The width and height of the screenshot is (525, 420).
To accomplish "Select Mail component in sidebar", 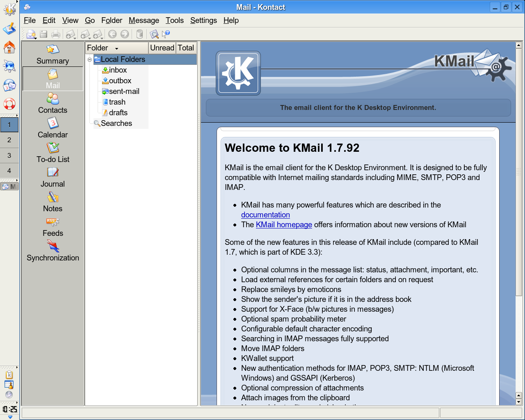I will click(x=52, y=79).
